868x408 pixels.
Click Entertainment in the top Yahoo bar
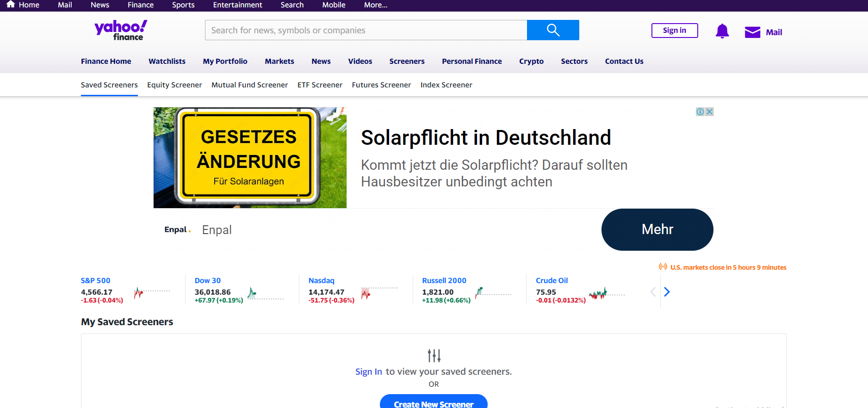237,5
